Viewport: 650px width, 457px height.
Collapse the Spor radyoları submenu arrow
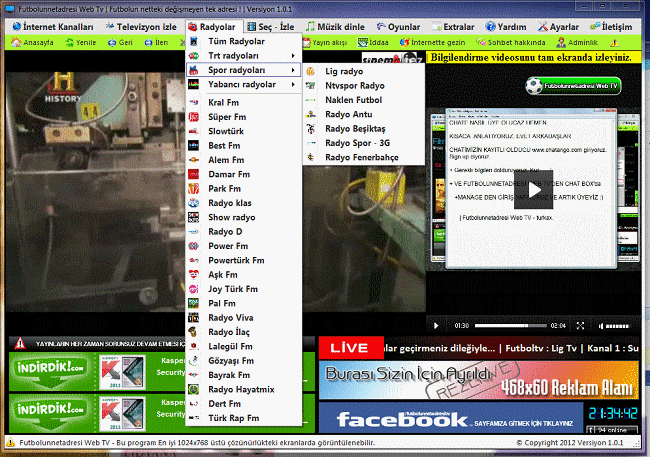[x=293, y=70]
